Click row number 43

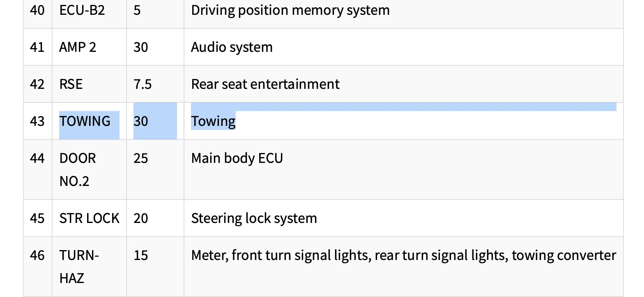tap(37, 121)
